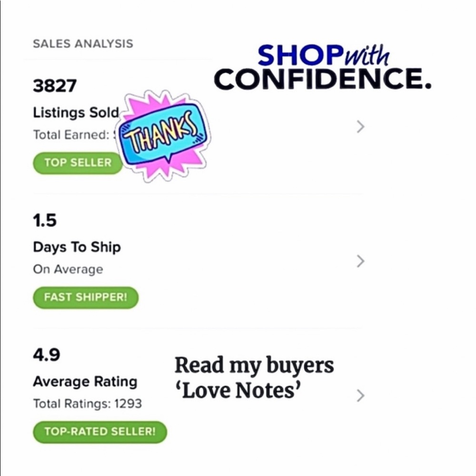Screen dimensions: 476x476
Task: Click the 4.9 rating number
Action: pyautogui.click(x=47, y=355)
